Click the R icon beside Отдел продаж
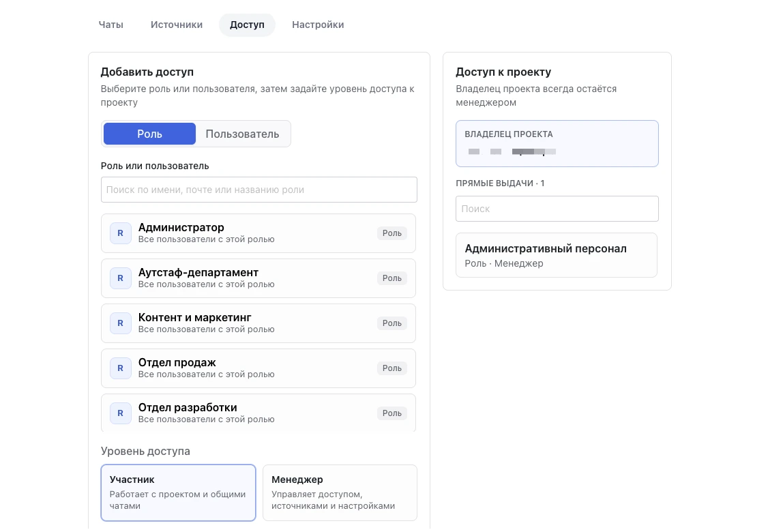This screenshot has height=532, width=768. tap(121, 368)
